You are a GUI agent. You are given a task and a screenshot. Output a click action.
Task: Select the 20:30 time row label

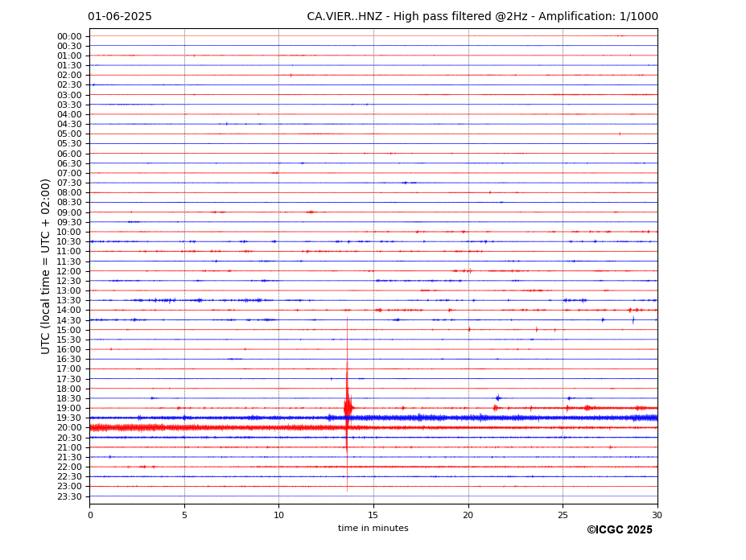pos(69,438)
